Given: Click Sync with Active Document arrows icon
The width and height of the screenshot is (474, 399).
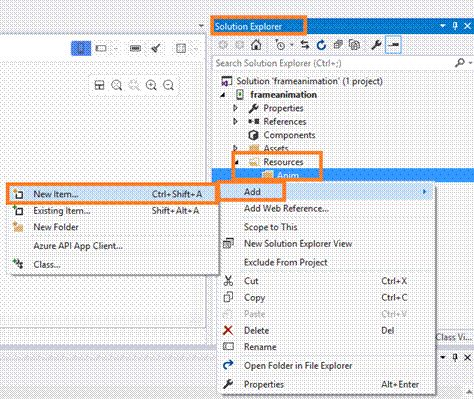Looking at the screenshot, I should (305, 45).
